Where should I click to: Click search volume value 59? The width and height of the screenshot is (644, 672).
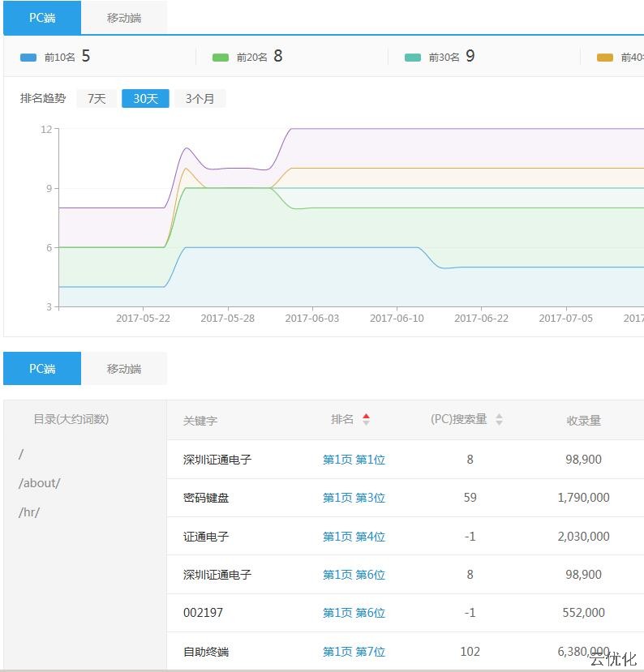coord(470,498)
